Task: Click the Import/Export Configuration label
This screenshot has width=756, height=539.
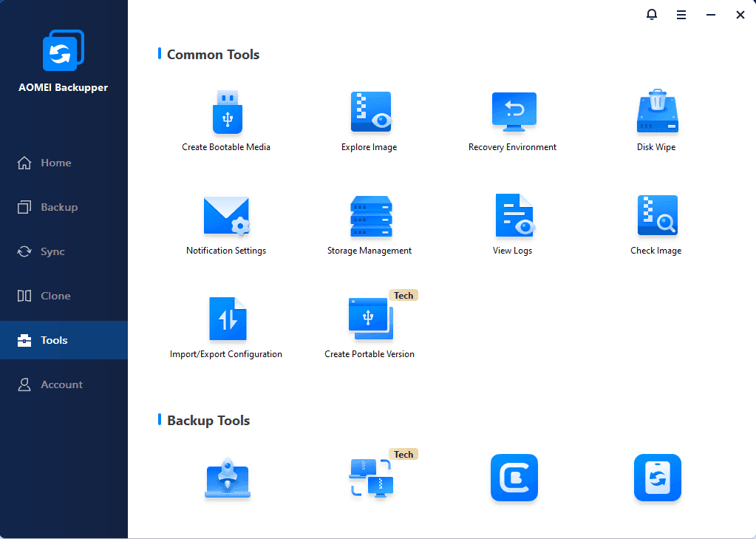Action: click(x=226, y=354)
